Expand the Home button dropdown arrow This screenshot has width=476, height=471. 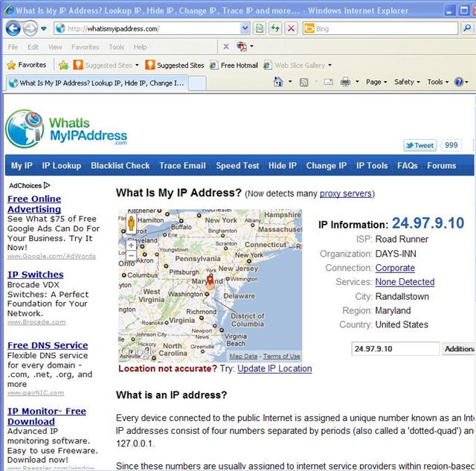tap(290, 82)
